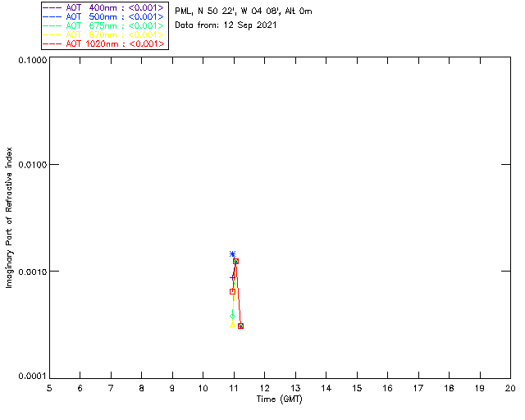Click the AOT 1020nm legend entry

pyautogui.click(x=104, y=43)
